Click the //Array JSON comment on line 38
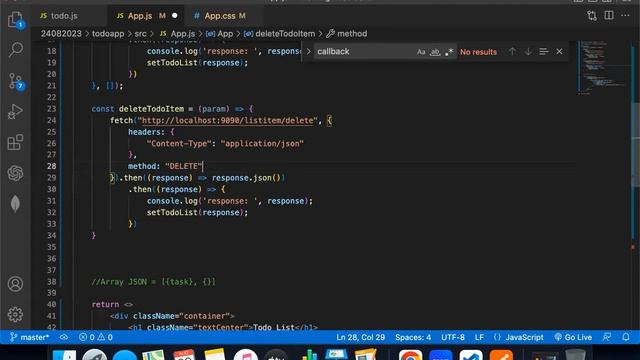This screenshot has width=640, height=360. point(153,282)
